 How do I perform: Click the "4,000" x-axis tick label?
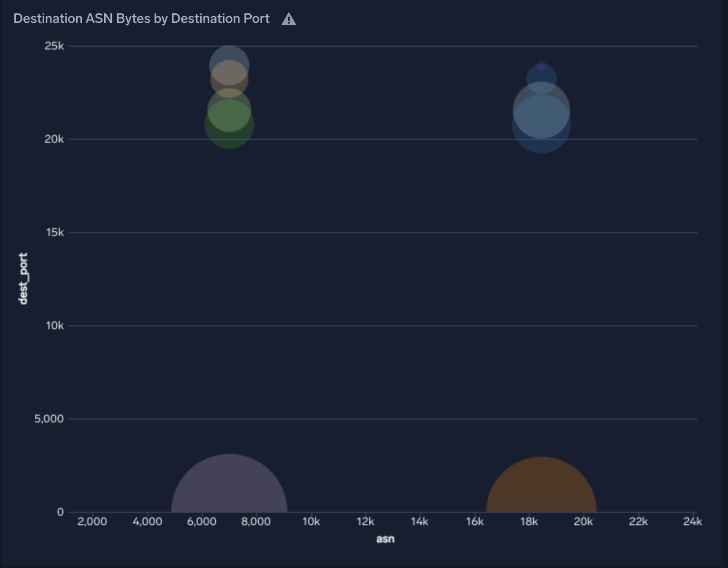pyautogui.click(x=147, y=521)
